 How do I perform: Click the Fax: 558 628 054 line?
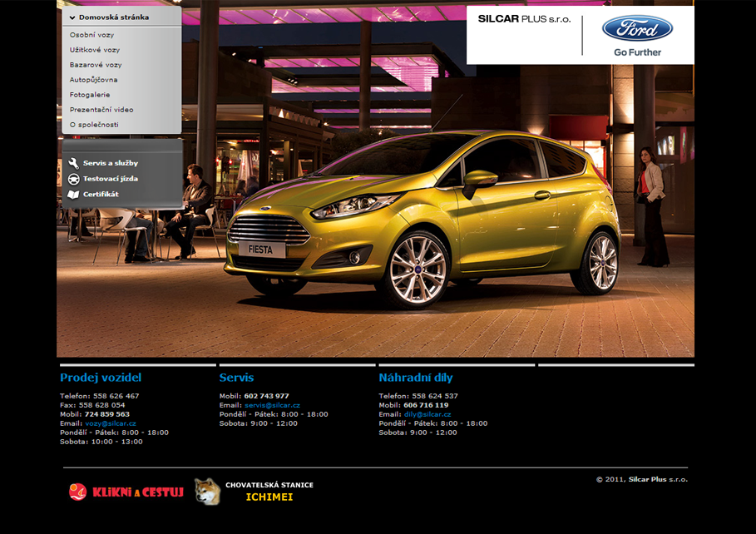click(92, 405)
